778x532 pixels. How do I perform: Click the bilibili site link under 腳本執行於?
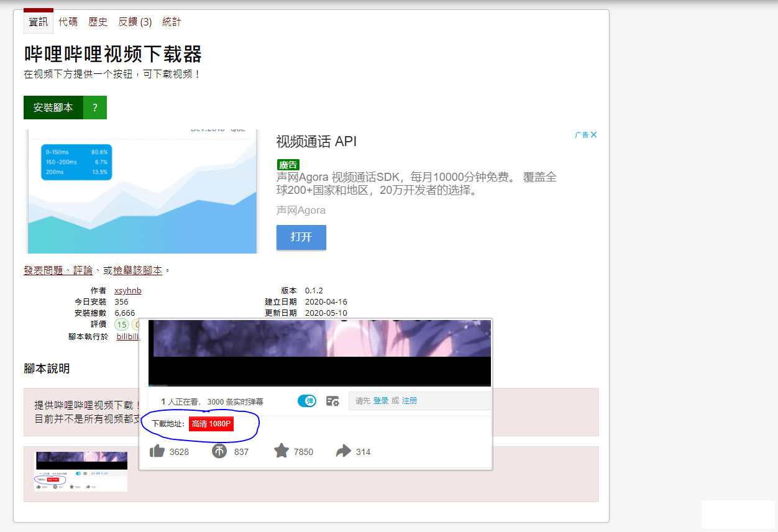pos(128,336)
